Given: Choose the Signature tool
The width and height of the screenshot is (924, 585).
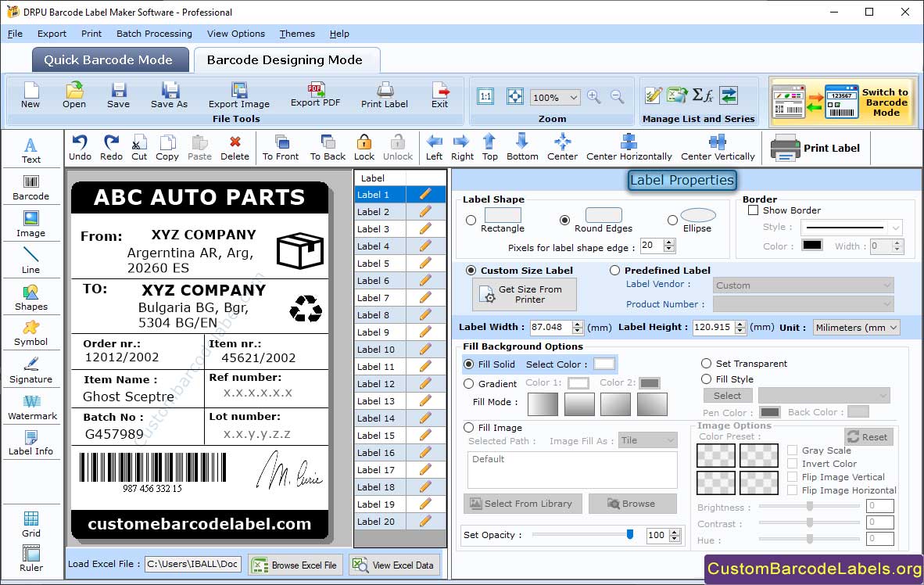Looking at the screenshot, I should (x=30, y=371).
